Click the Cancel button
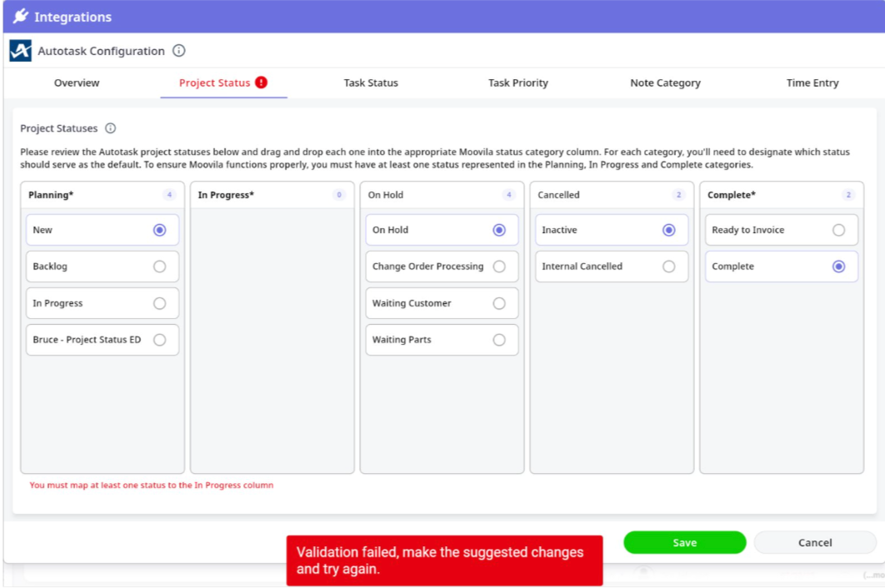Viewport: 885px width, 588px height. coord(814,542)
